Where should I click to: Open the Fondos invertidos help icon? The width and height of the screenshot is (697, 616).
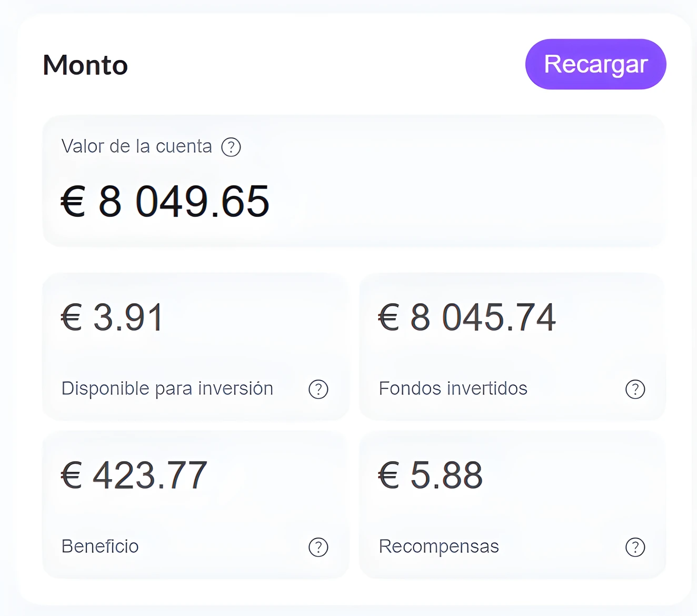635,389
